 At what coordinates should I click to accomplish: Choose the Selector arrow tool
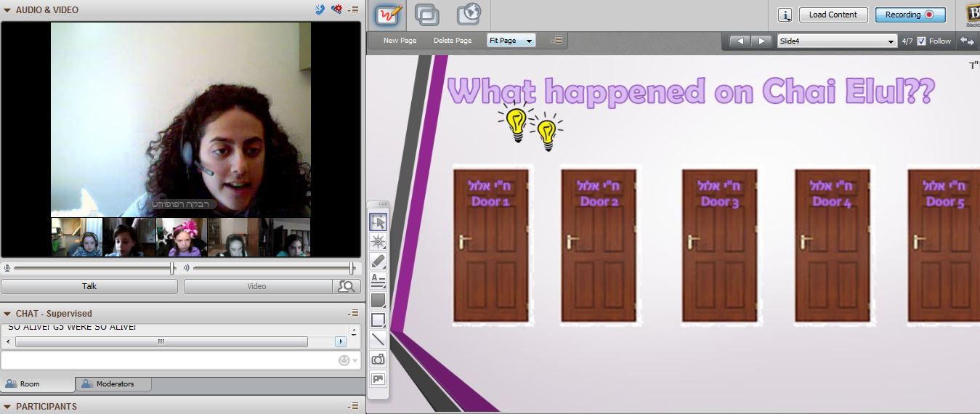coord(378,222)
